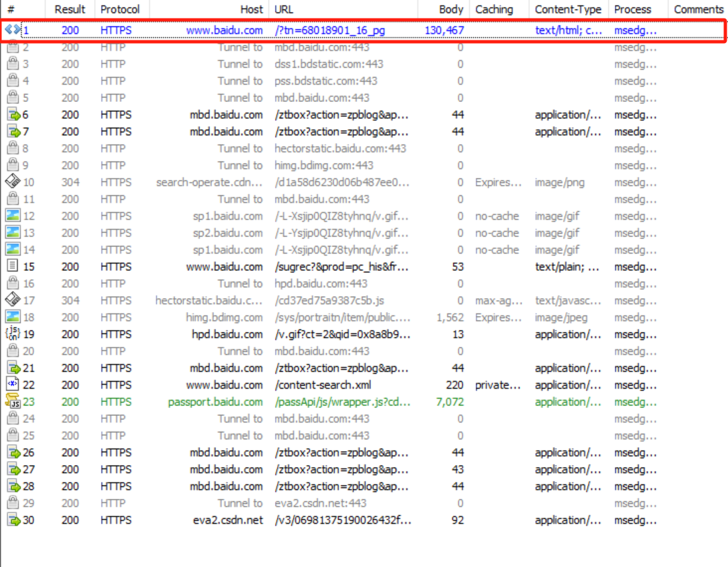
Task: Click the lock icon of session 24
Action: 13,419
